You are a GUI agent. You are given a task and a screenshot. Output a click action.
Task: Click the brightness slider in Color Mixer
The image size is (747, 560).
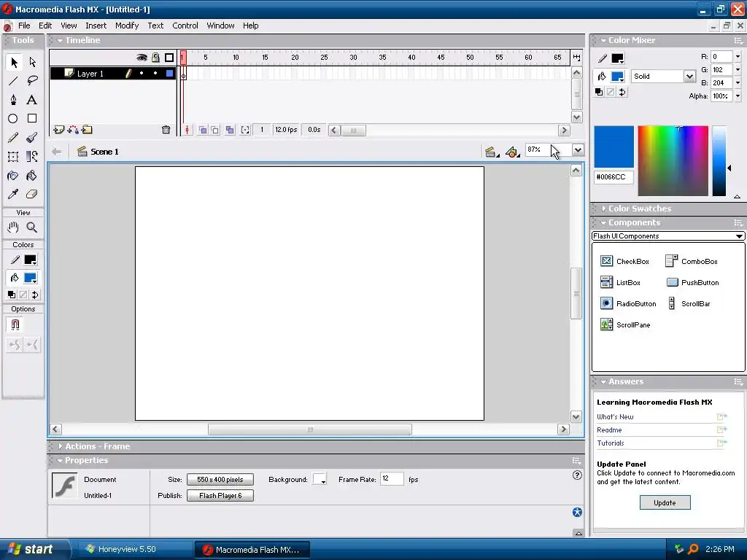[x=719, y=161]
